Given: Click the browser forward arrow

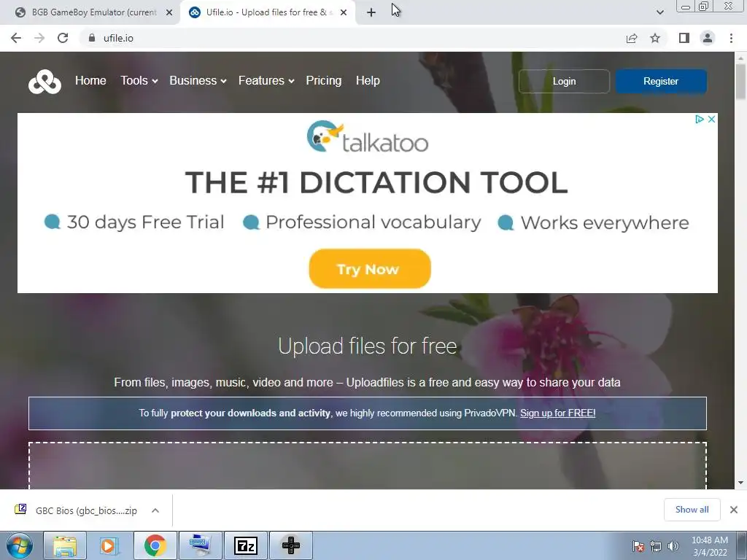Looking at the screenshot, I should point(39,38).
